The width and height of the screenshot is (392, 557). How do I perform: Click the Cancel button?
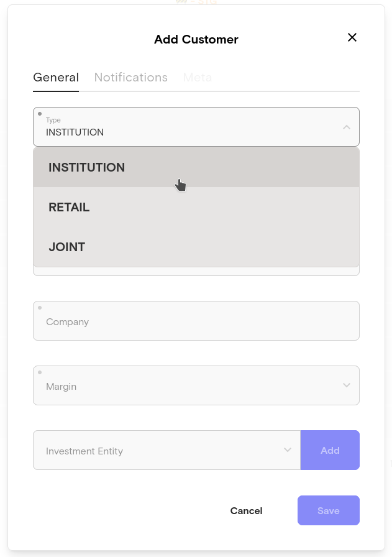pyautogui.click(x=246, y=511)
